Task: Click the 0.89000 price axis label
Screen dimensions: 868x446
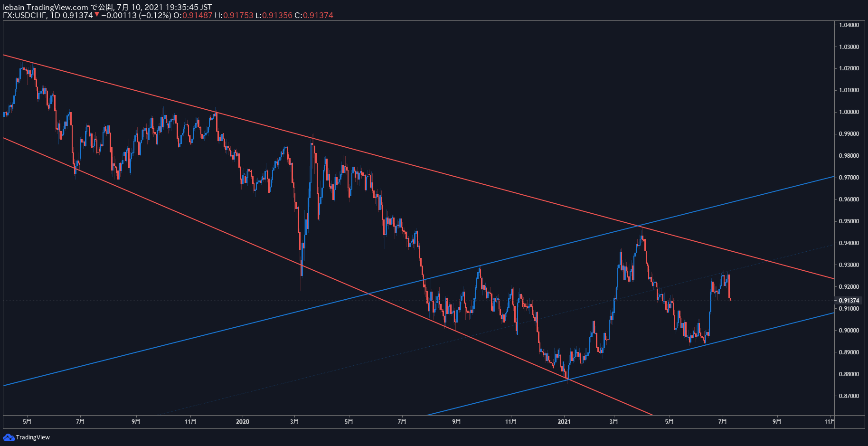Action: [x=849, y=352]
